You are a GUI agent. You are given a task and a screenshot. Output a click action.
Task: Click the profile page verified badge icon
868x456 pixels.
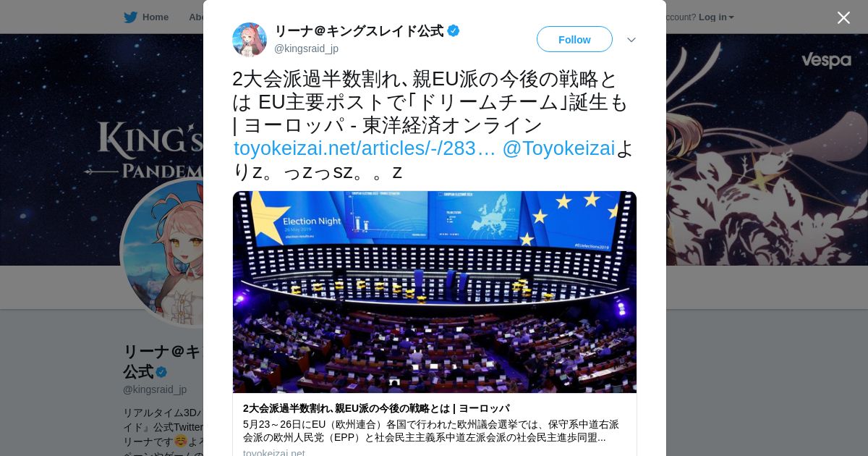(x=161, y=372)
